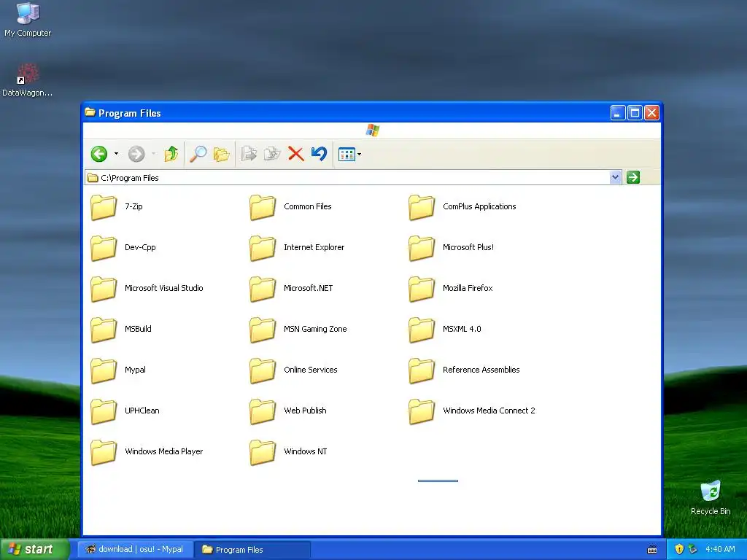The width and height of the screenshot is (747, 560).
Task: Select the Mypal folder
Action: tap(118, 370)
